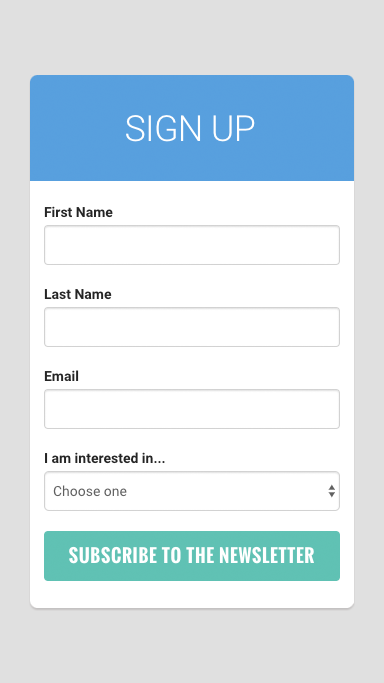This screenshot has width=384, height=683.
Task: Open the "Choose one" interest dropdown
Action: click(x=192, y=491)
